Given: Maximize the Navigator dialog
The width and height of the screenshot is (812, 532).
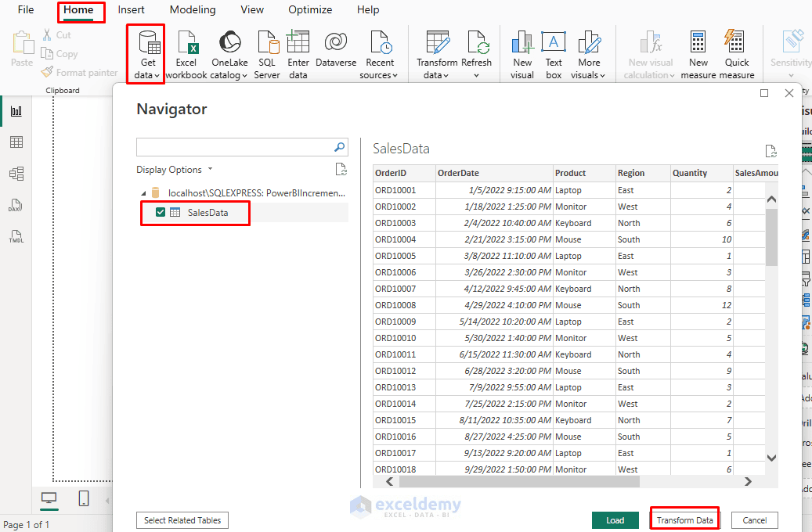Looking at the screenshot, I should point(763,93).
